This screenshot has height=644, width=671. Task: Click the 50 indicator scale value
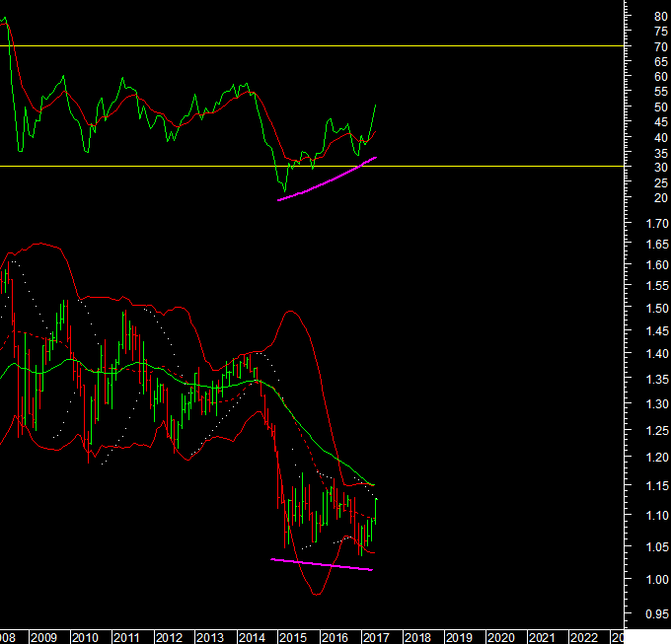click(661, 107)
